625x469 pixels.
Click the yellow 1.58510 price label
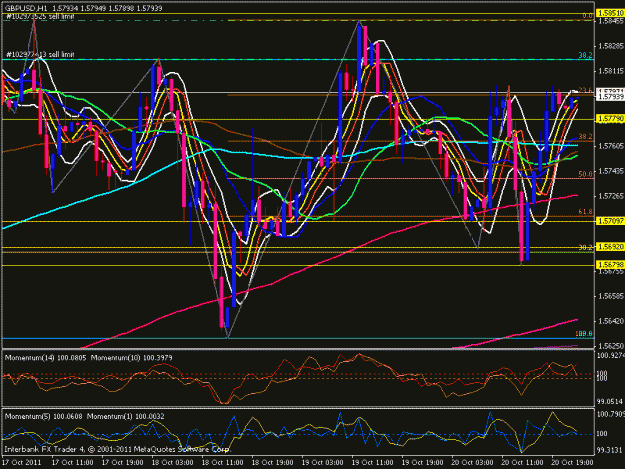(x=610, y=14)
